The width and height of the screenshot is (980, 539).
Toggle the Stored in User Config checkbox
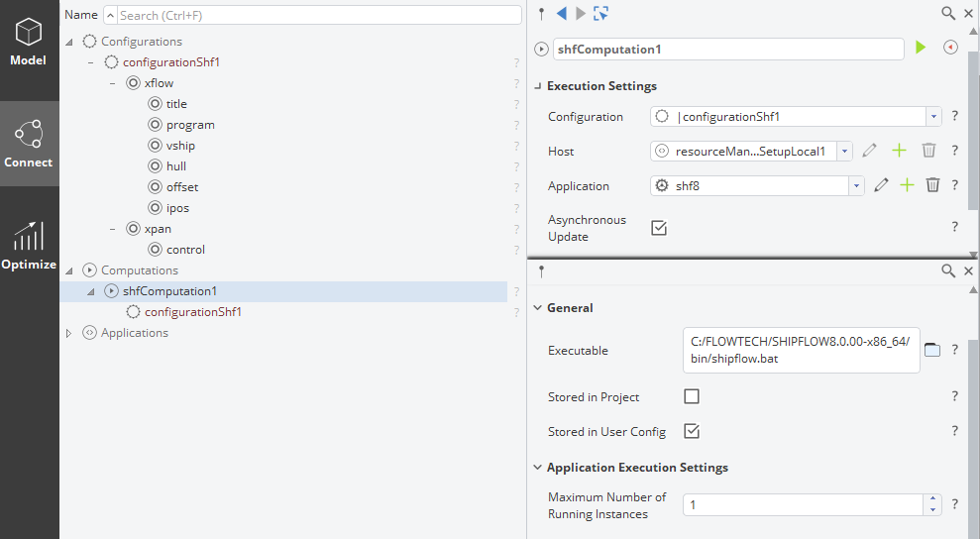[x=692, y=431]
